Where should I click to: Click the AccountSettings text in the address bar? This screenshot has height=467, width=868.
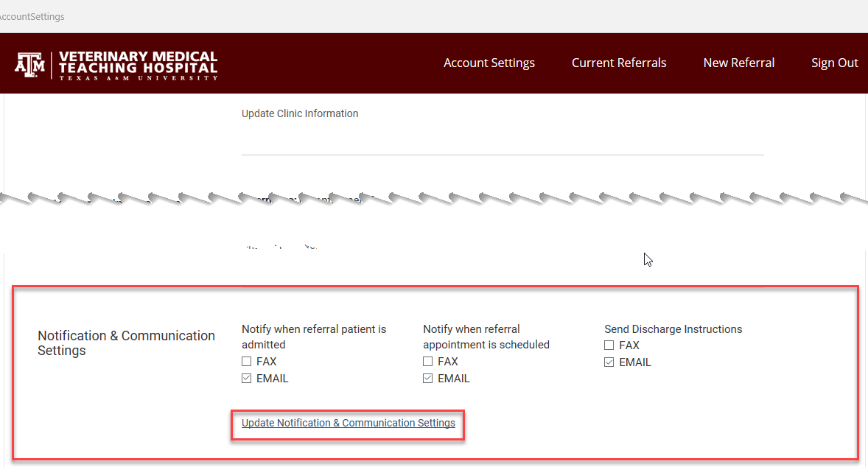(x=32, y=17)
